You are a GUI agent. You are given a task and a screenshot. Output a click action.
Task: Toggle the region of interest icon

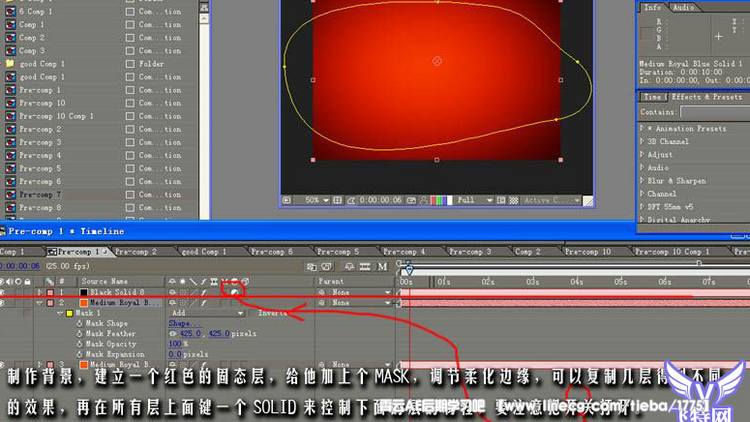pos(501,200)
